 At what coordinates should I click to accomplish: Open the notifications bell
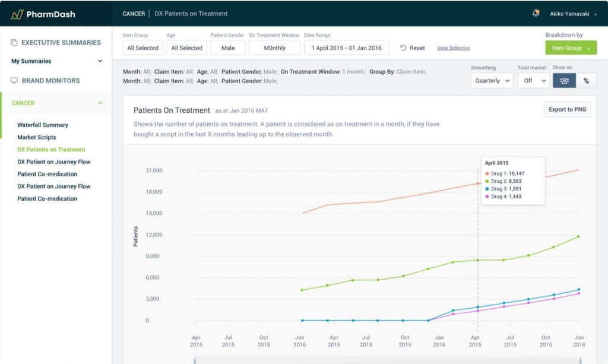pos(536,13)
